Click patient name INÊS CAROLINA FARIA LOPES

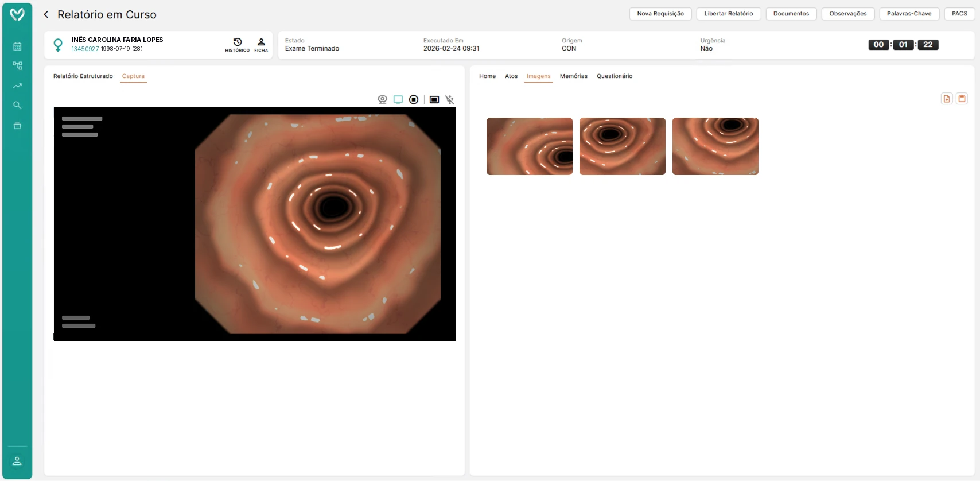118,40
